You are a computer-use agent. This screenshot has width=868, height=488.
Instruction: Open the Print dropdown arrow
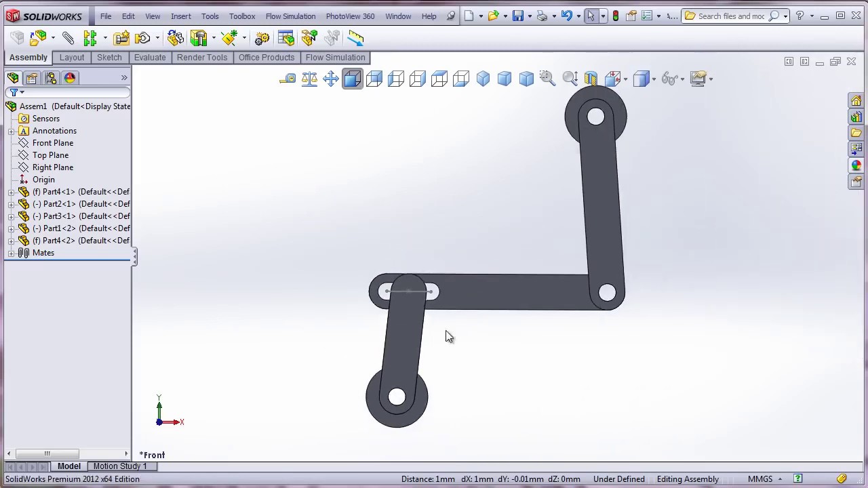tap(554, 16)
